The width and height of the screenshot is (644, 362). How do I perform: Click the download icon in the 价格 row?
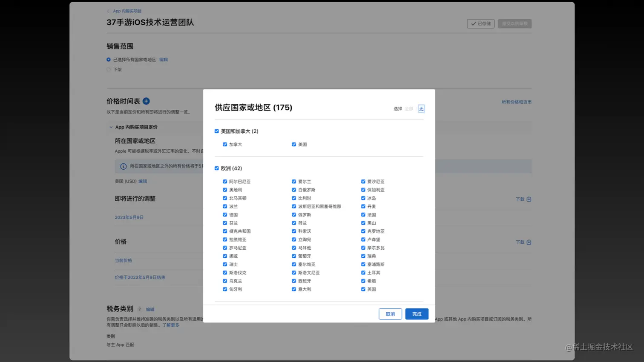529,242
